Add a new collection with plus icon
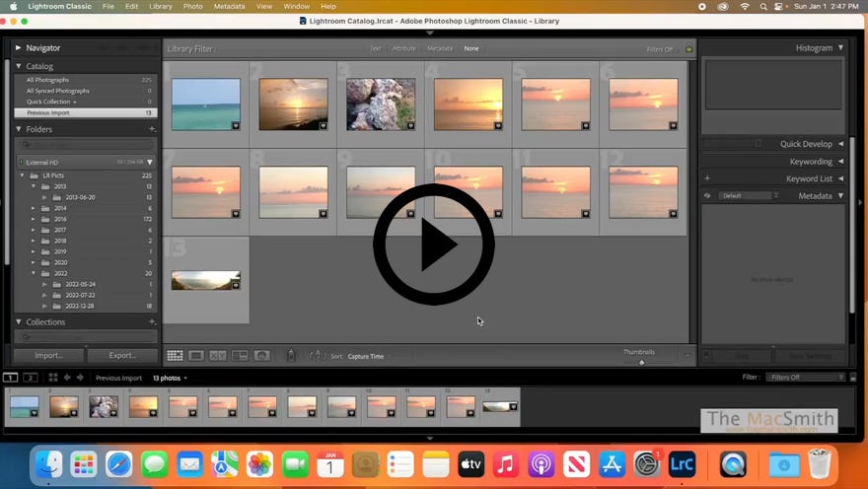The height and width of the screenshot is (489, 868). click(152, 321)
